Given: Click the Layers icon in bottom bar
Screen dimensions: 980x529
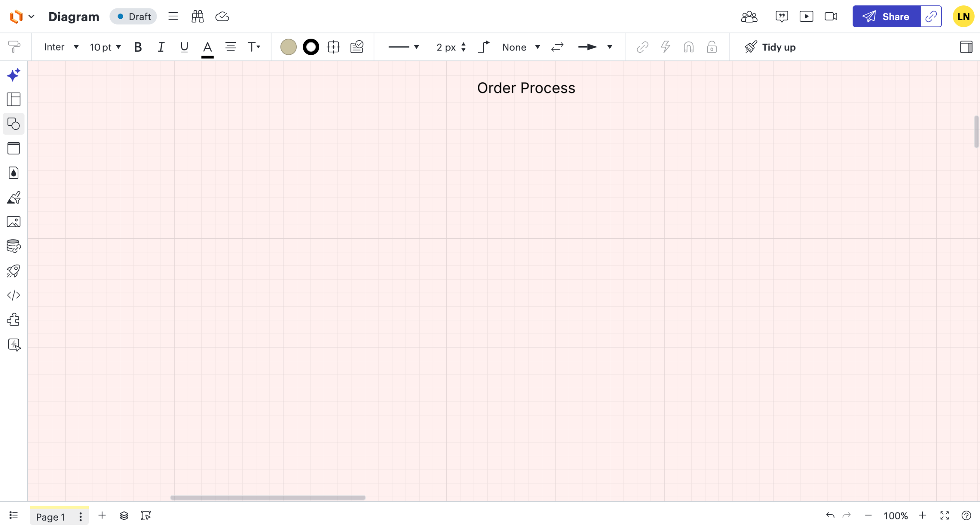Looking at the screenshot, I should (x=124, y=516).
